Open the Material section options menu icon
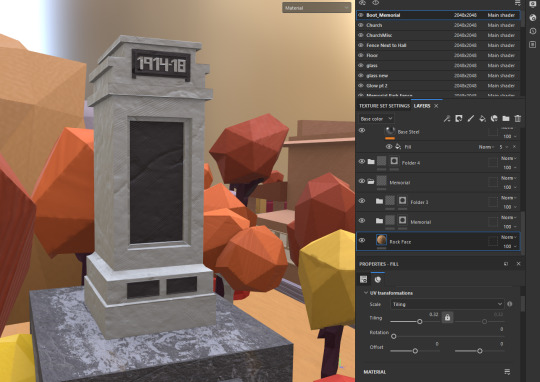Image resolution: width=540 pixels, height=382 pixels. coord(507,372)
